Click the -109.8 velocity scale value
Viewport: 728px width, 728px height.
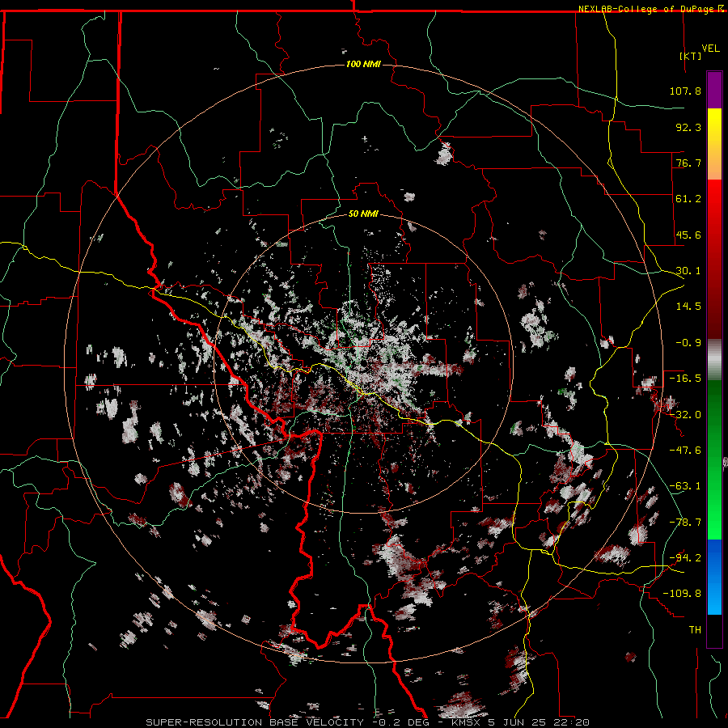(683, 594)
